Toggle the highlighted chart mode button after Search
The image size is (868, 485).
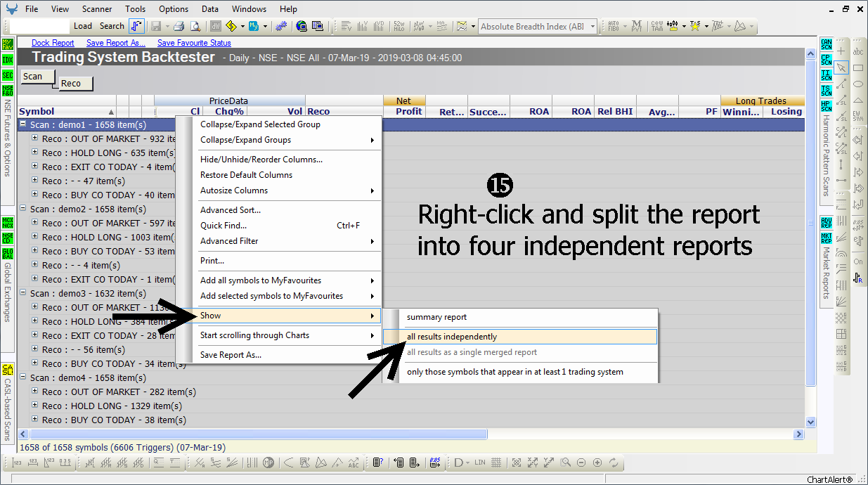[x=137, y=26]
